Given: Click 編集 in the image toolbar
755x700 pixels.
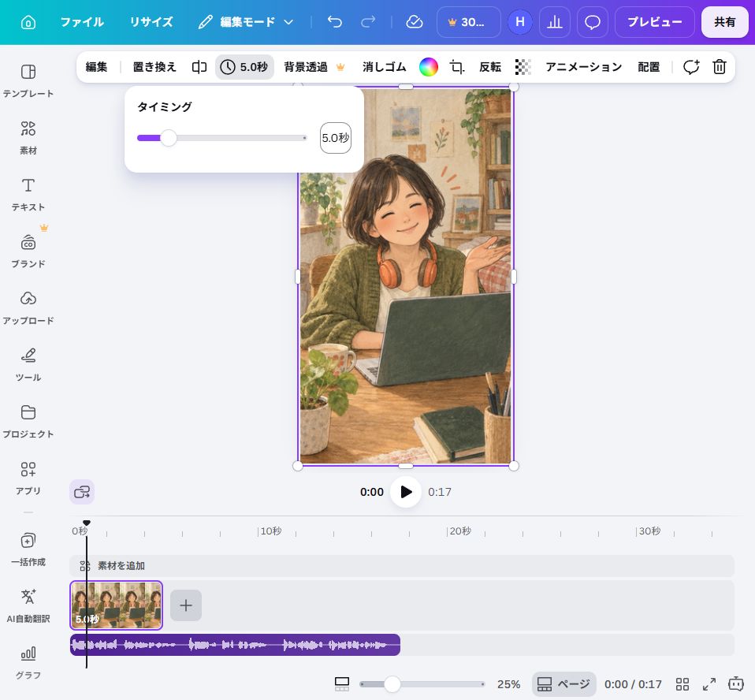Looking at the screenshot, I should pyautogui.click(x=96, y=67).
